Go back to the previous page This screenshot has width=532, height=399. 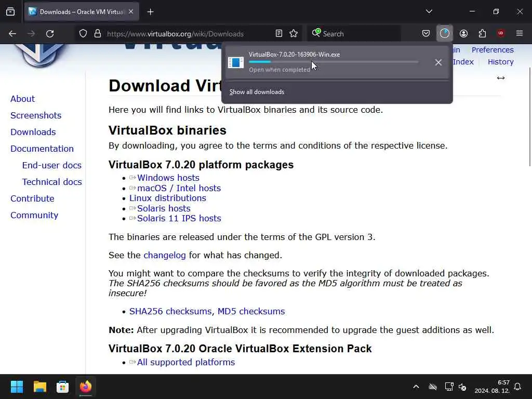click(12, 34)
